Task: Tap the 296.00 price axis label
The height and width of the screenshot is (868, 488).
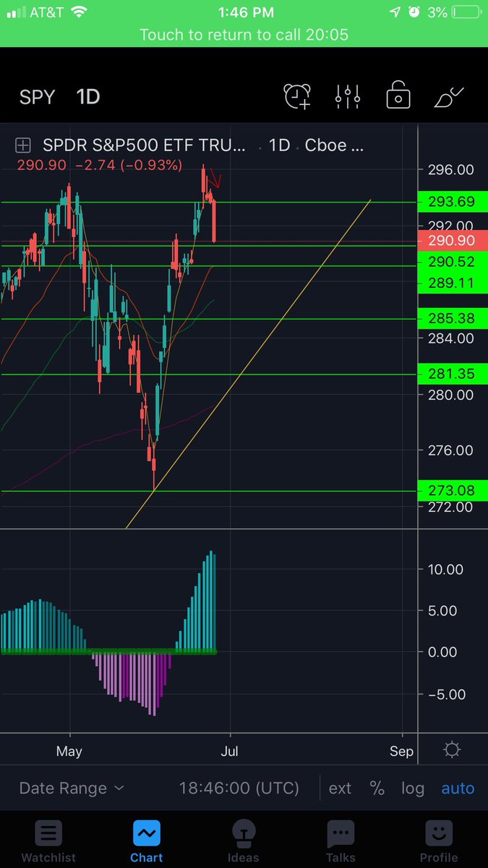Action: (450, 170)
